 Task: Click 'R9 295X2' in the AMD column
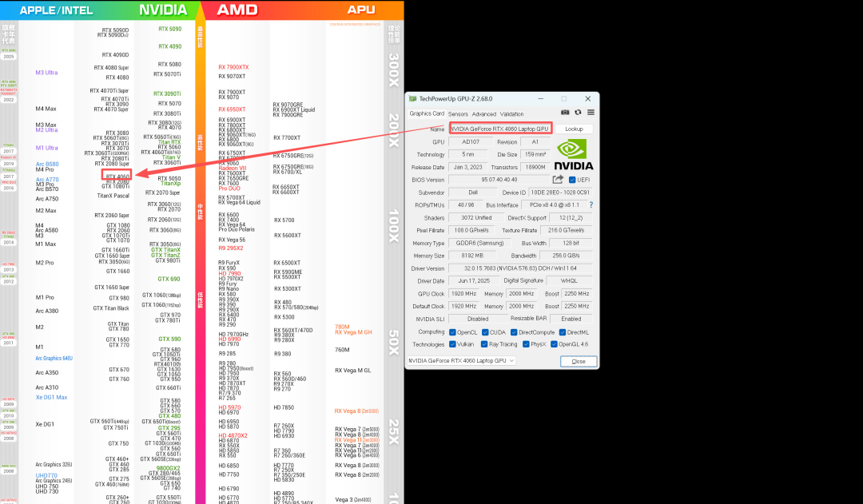(x=231, y=248)
